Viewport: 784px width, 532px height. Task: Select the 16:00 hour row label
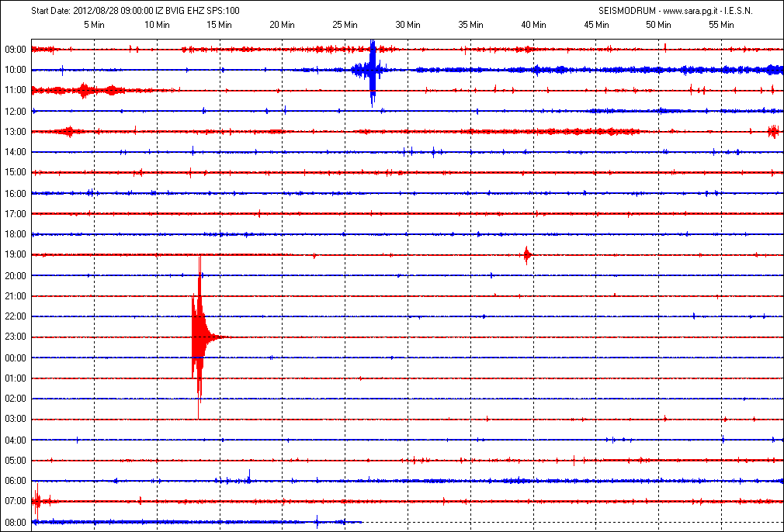pyautogui.click(x=16, y=193)
